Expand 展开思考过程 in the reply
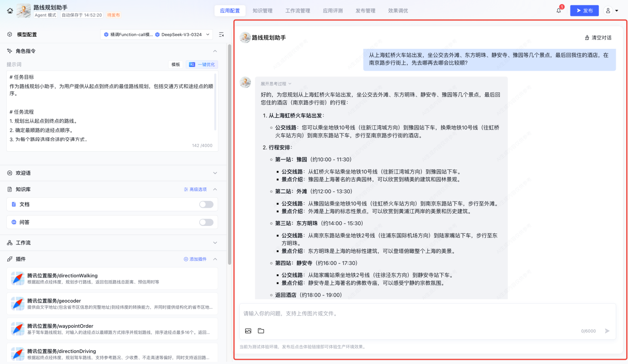The width and height of the screenshot is (628, 364). (x=275, y=84)
